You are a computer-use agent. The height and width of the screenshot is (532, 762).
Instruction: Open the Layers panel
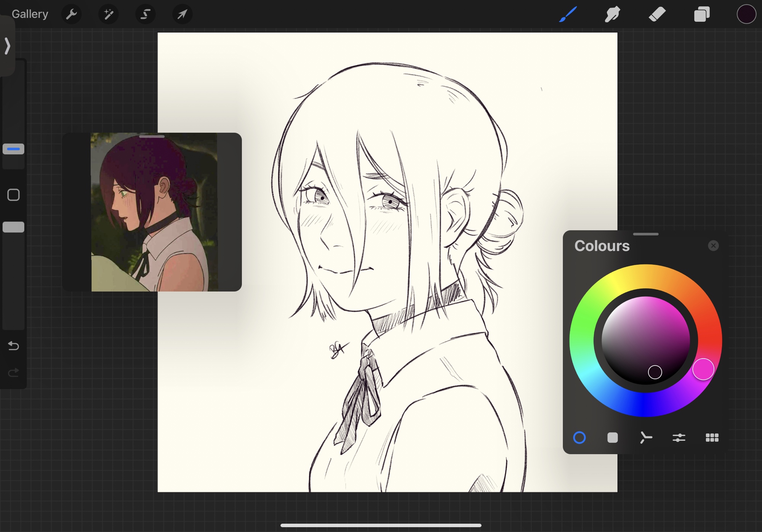pyautogui.click(x=701, y=14)
